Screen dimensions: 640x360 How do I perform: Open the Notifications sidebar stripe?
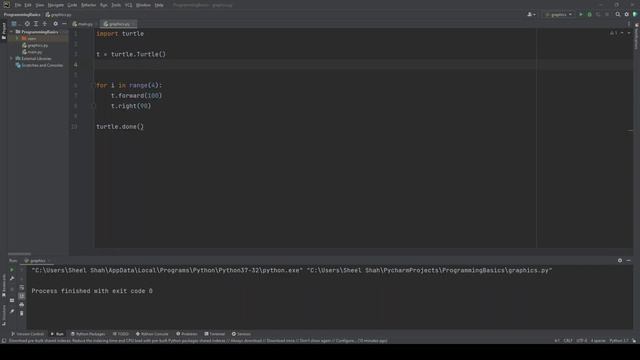(636, 37)
